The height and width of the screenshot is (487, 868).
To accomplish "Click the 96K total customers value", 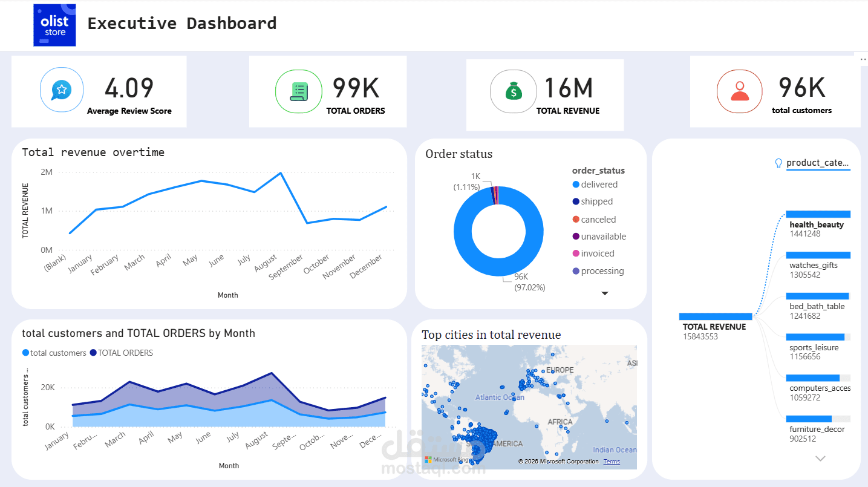I will tap(801, 88).
